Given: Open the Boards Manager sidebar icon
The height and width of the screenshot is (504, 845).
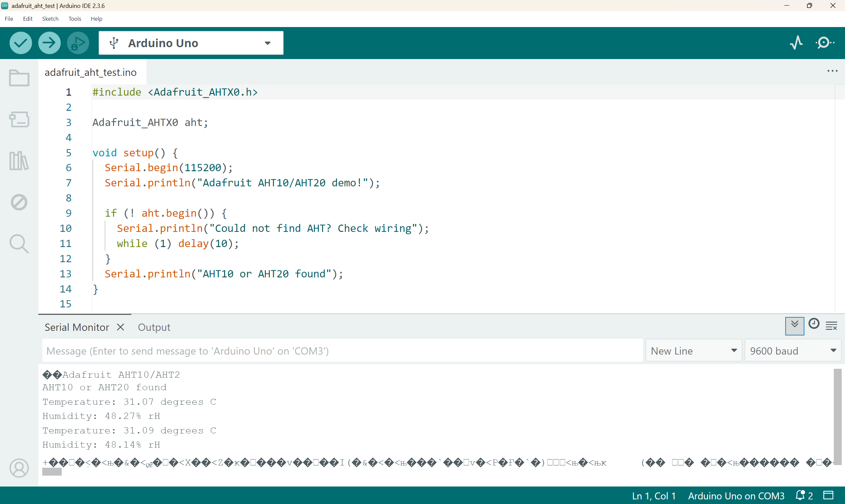Looking at the screenshot, I should pyautogui.click(x=19, y=119).
